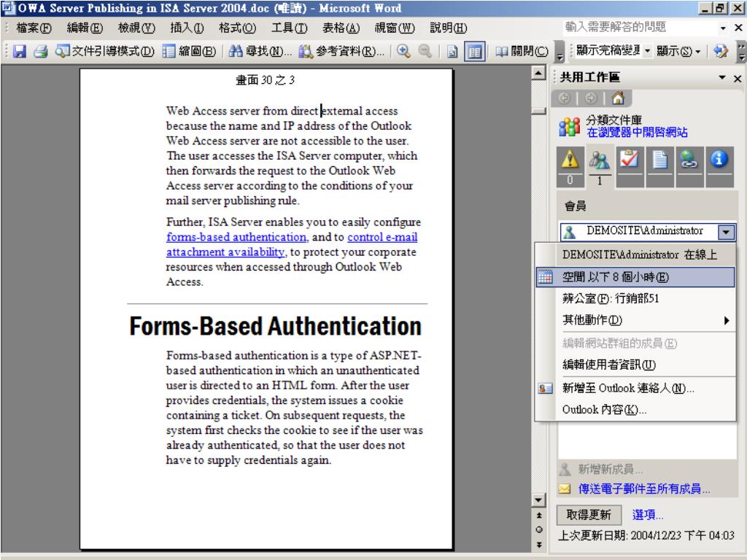Click 選項 link in task pane
Image resolution: width=747 pixels, height=560 pixels.
(648, 515)
